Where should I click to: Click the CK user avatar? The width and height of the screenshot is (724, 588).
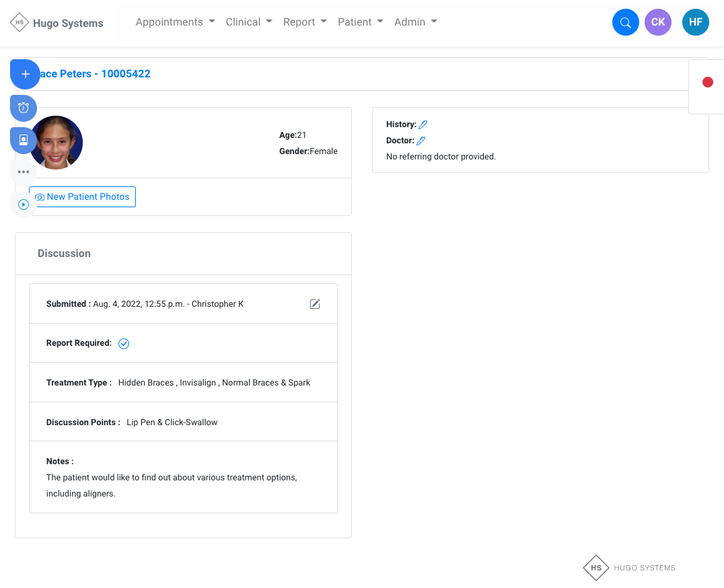click(x=657, y=22)
